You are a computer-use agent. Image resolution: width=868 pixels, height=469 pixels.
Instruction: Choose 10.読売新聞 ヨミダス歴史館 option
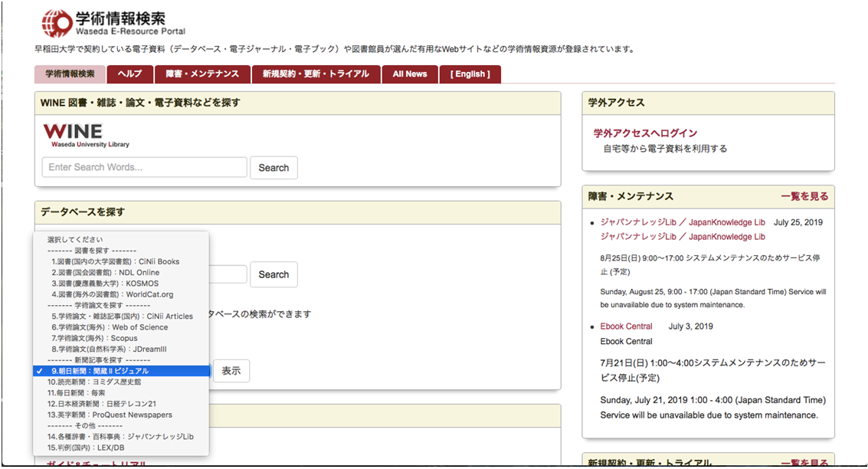pyautogui.click(x=121, y=382)
